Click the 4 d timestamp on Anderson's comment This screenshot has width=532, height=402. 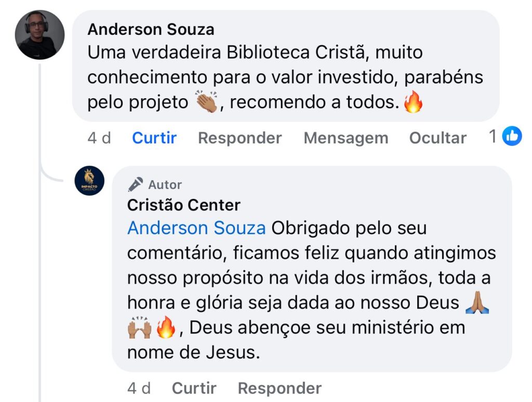point(99,138)
